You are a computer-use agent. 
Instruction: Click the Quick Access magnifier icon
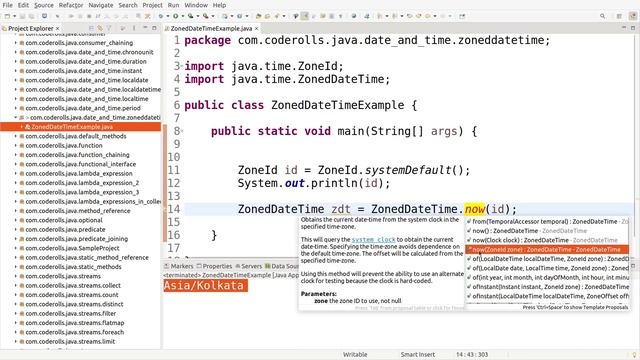(602, 16)
